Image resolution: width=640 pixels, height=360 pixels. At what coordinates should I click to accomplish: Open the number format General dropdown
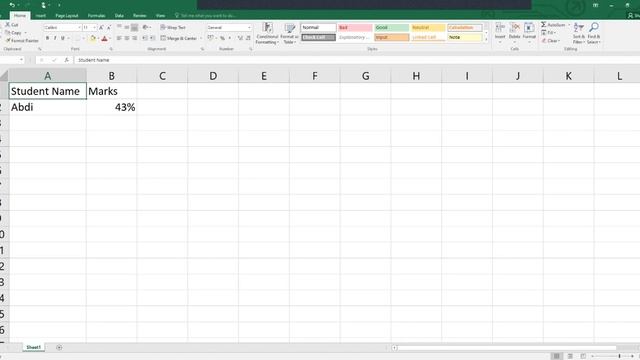tap(249, 27)
